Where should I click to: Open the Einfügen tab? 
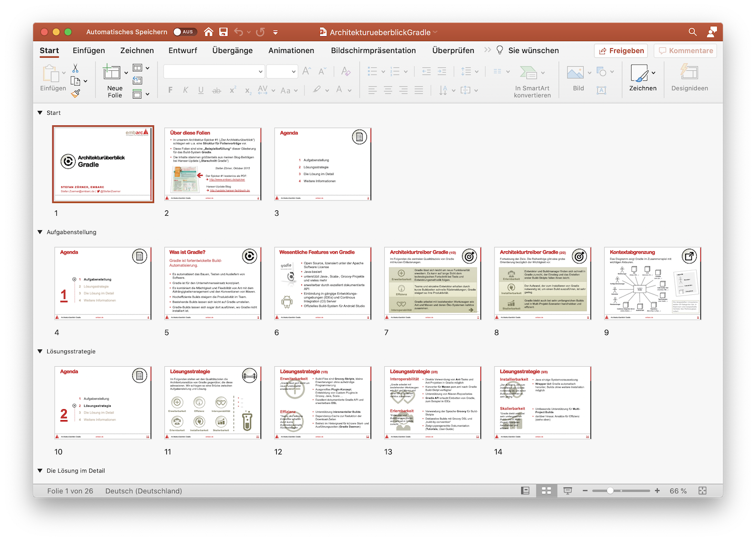(89, 50)
